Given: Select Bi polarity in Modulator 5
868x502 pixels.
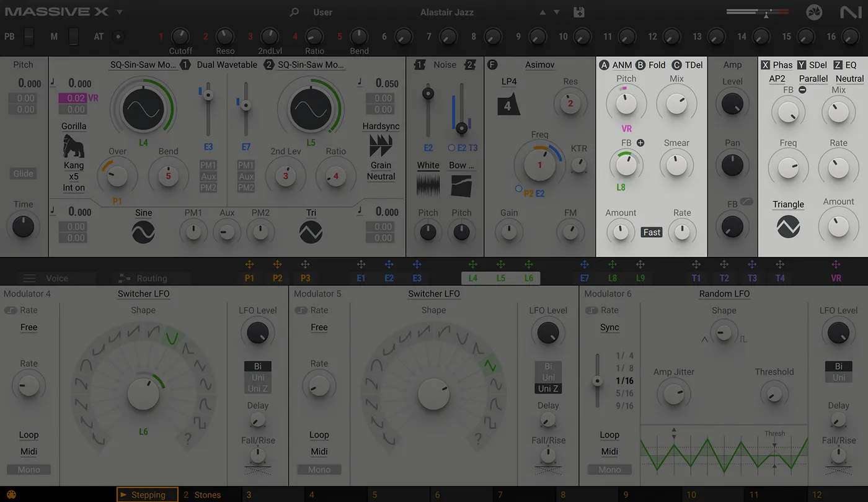Looking at the screenshot, I should click(x=548, y=366).
